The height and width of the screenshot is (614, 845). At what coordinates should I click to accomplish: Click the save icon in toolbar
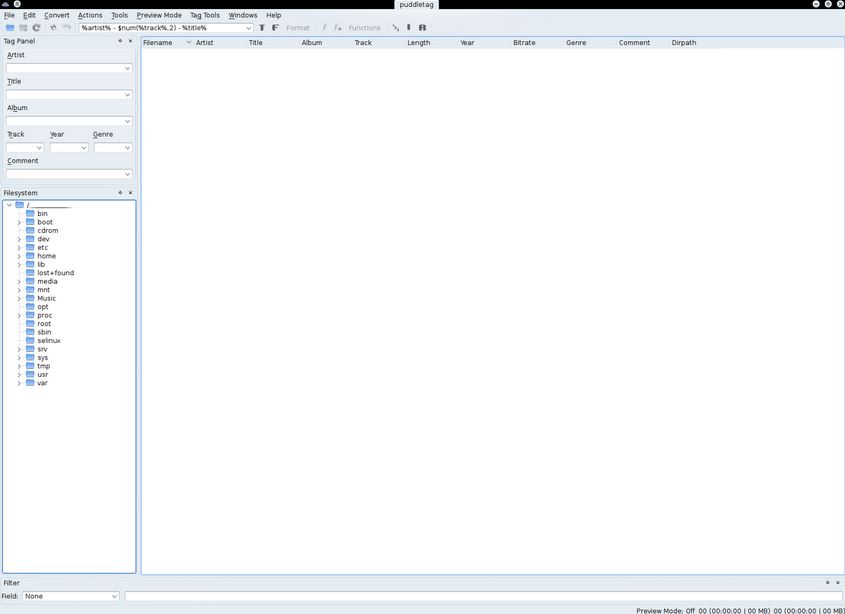point(23,28)
